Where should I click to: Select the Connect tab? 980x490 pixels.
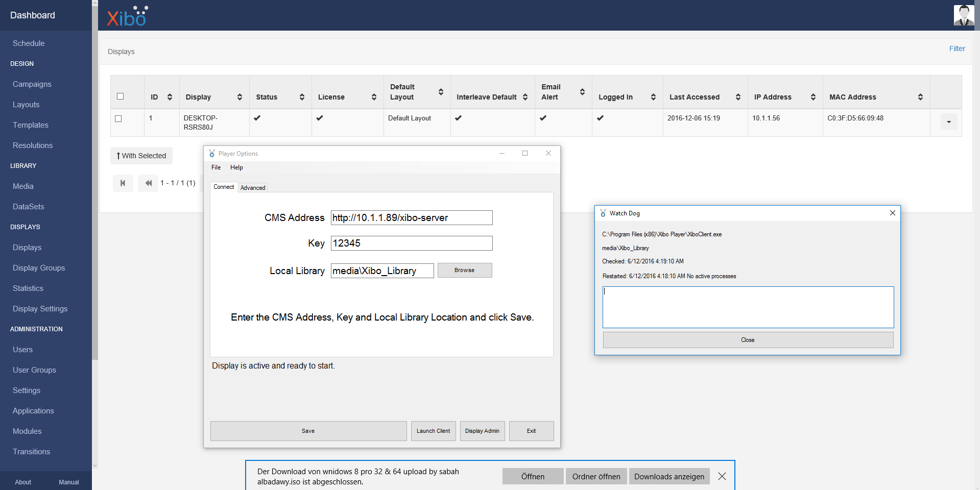click(224, 187)
